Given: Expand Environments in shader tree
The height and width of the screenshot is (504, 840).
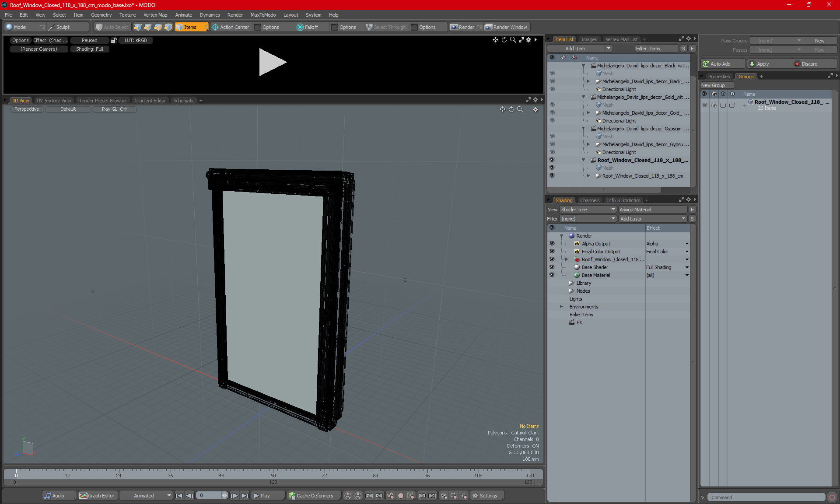Looking at the screenshot, I should tap(561, 307).
